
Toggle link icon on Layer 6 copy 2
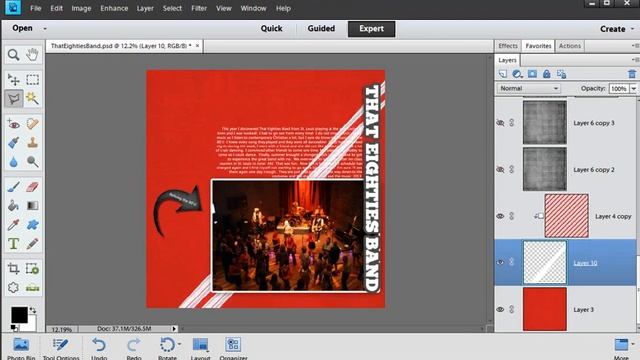(x=511, y=169)
